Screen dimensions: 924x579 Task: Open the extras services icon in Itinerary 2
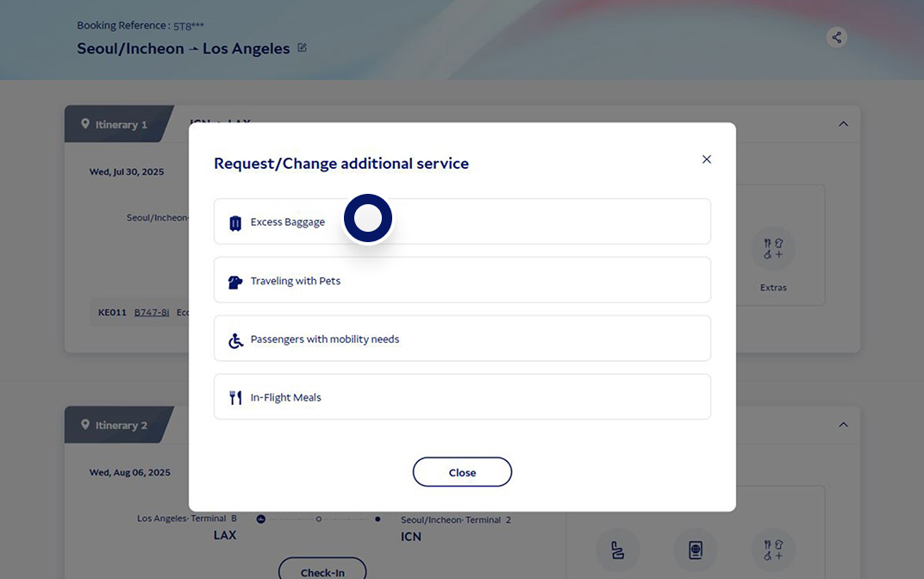click(773, 551)
